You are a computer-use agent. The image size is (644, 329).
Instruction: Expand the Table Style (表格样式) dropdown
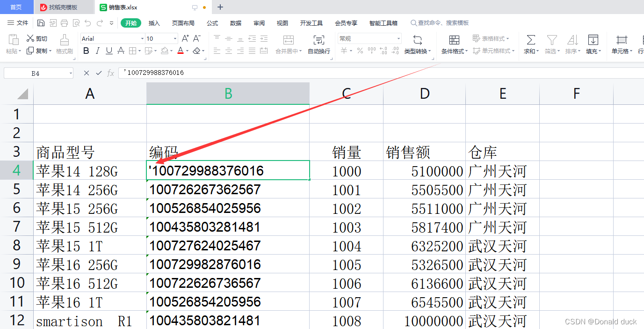[507, 38]
